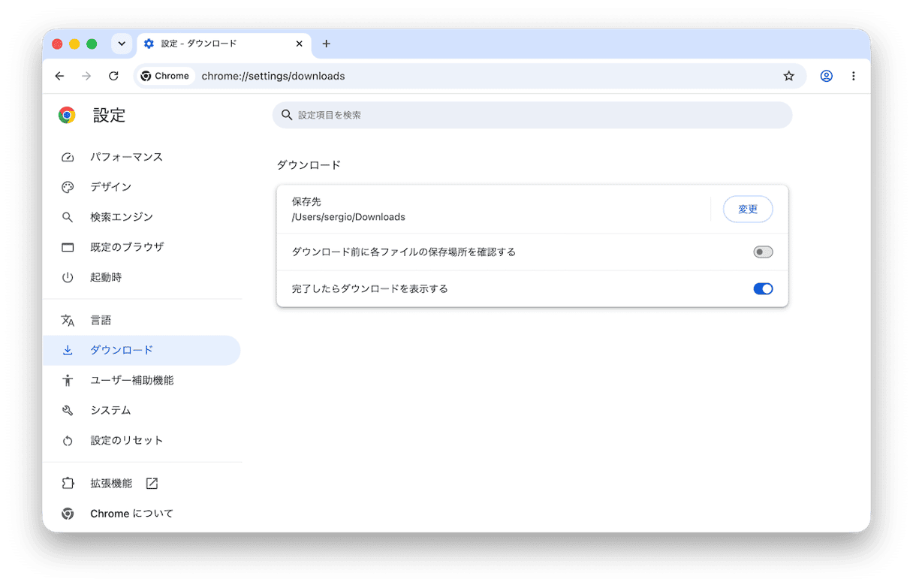The width and height of the screenshot is (913, 588).
Task: Add a new tab with the plus button
Action: [326, 44]
